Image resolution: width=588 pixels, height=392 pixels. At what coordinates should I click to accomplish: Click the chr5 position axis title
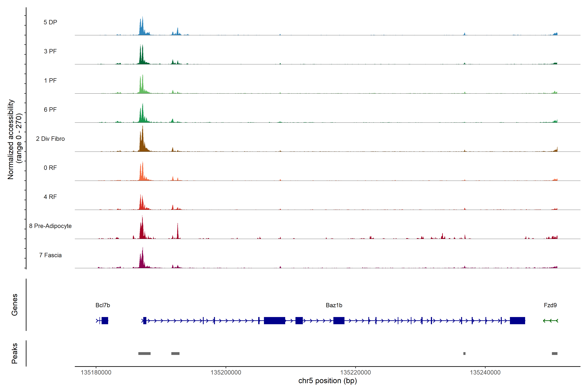point(327,381)
